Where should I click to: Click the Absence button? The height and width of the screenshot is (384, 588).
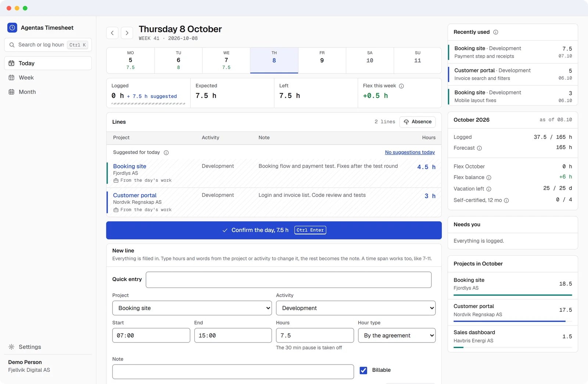tap(417, 122)
